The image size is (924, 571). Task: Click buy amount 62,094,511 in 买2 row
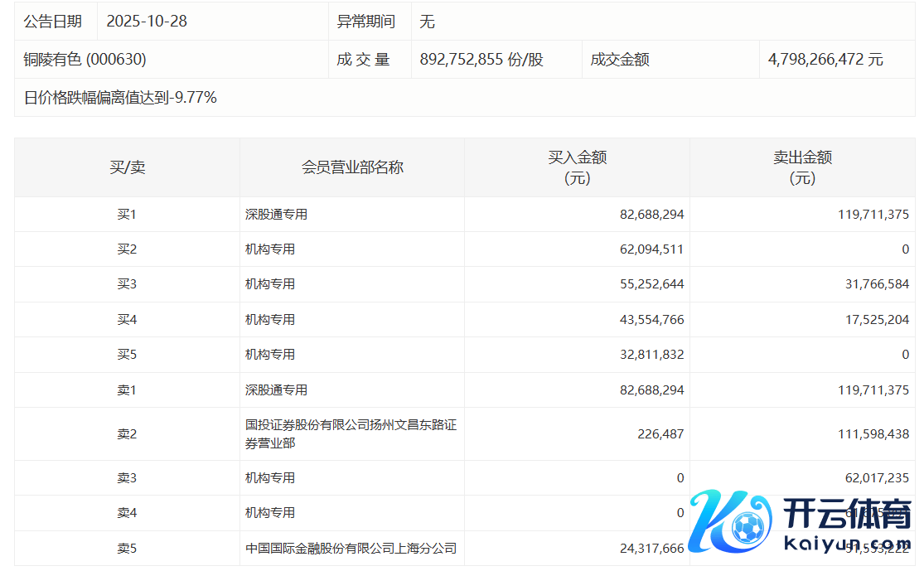pyautogui.click(x=651, y=249)
